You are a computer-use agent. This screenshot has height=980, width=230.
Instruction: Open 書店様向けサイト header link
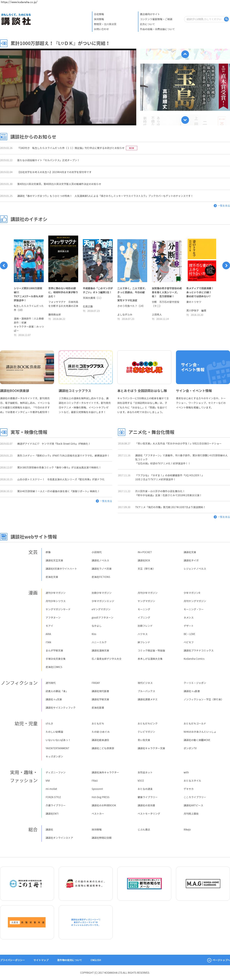pyautogui.click(x=150, y=14)
